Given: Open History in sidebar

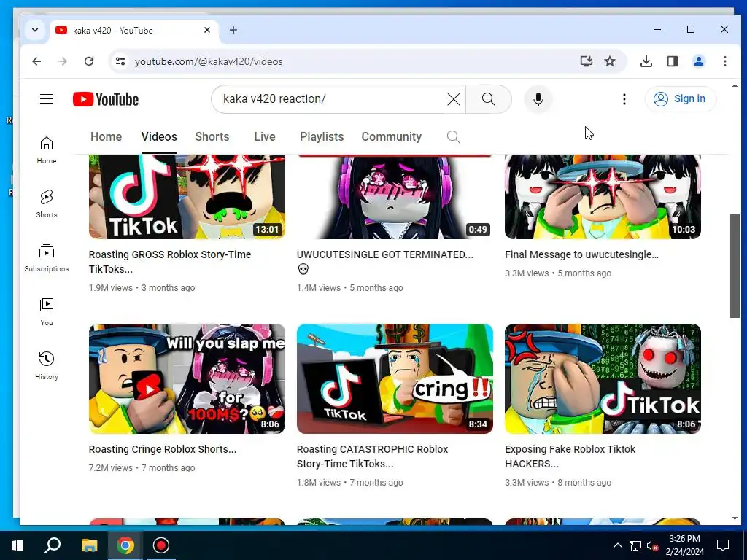Looking at the screenshot, I should (x=47, y=366).
